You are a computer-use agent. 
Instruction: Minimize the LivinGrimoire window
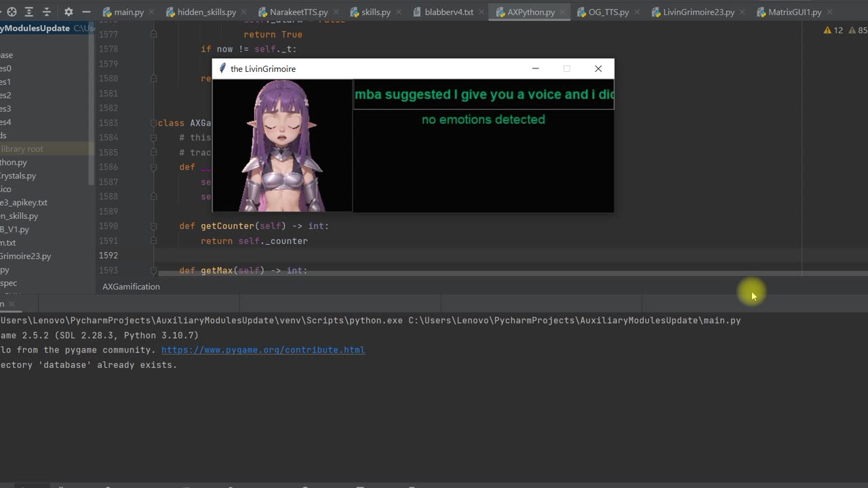(x=536, y=68)
